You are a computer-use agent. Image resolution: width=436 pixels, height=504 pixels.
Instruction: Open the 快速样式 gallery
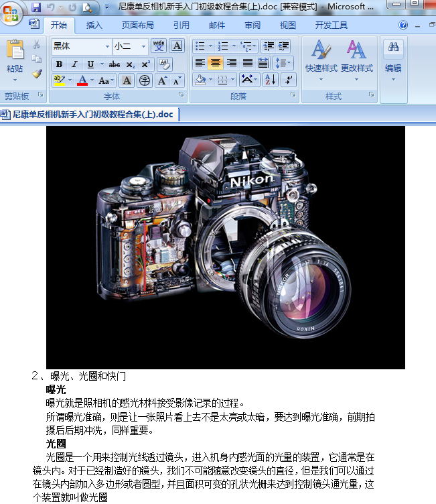[x=321, y=60]
